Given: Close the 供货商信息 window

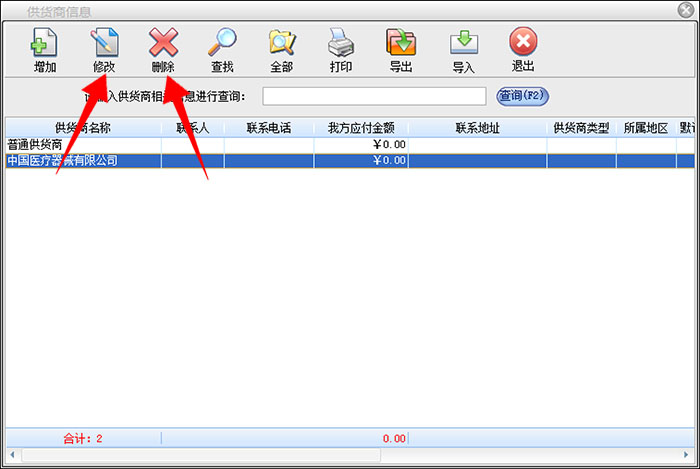Looking at the screenshot, I should (686, 10).
